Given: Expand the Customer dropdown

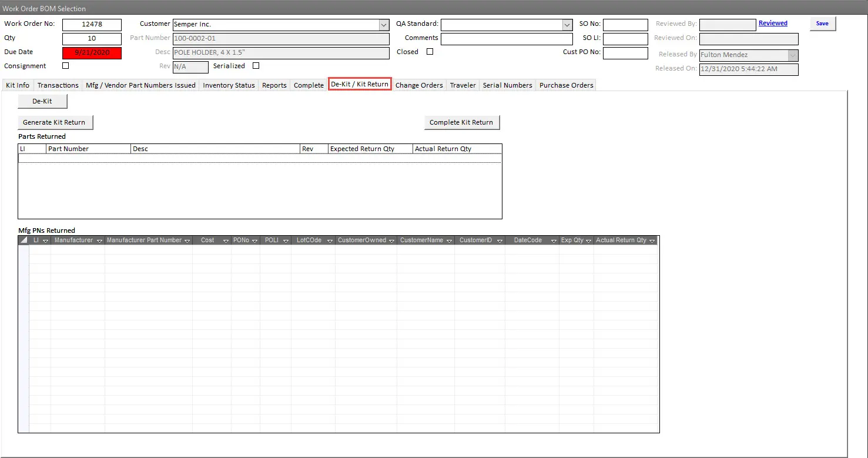Looking at the screenshot, I should click(384, 25).
